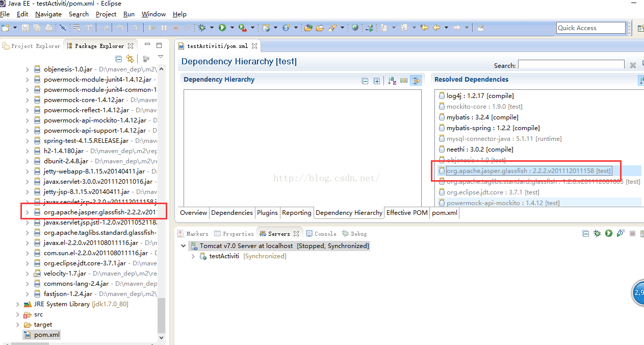644x345 pixels.
Task: Click the Open Type folder icon
Action: coord(308,28)
